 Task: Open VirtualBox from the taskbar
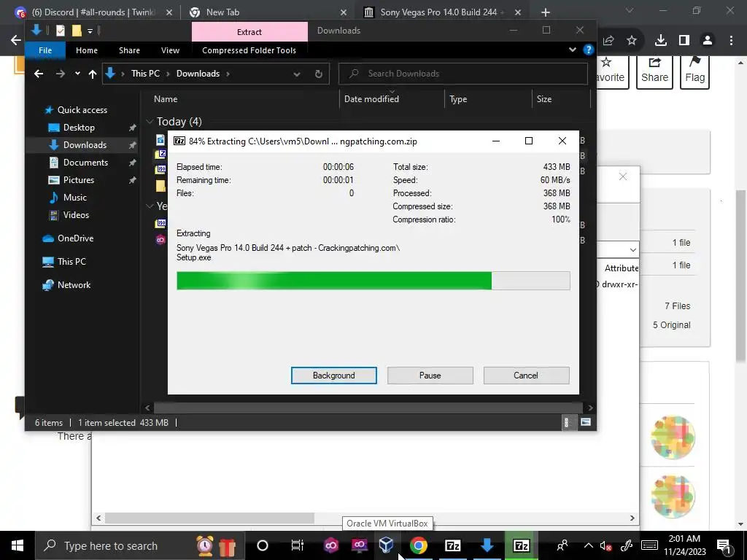pyautogui.click(x=386, y=545)
